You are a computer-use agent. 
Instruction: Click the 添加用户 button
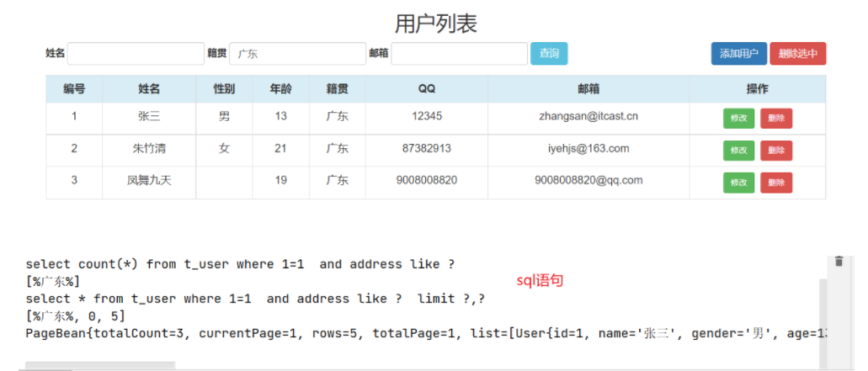coord(739,54)
